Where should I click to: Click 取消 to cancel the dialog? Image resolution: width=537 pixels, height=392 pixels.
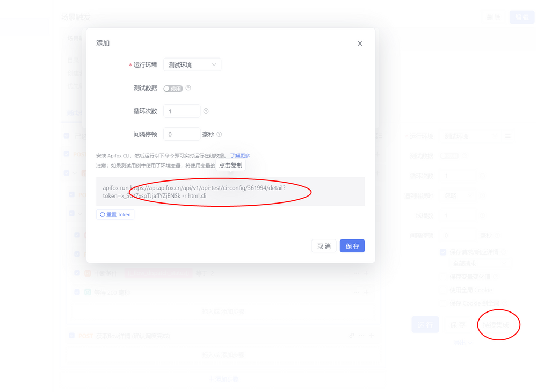[324, 245]
